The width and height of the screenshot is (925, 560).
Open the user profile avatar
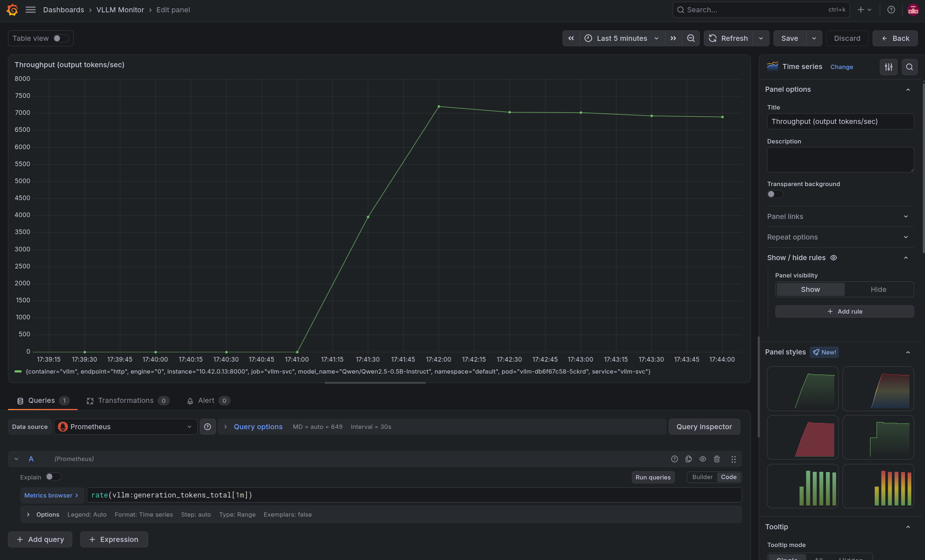tap(913, 10)
